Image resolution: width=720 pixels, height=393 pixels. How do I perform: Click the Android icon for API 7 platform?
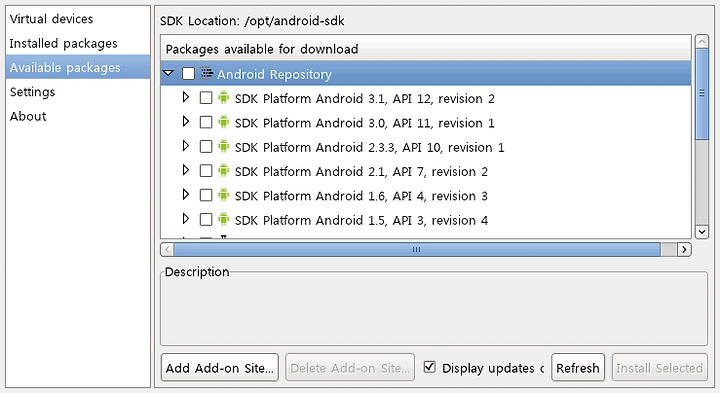[x=224, y=171]
